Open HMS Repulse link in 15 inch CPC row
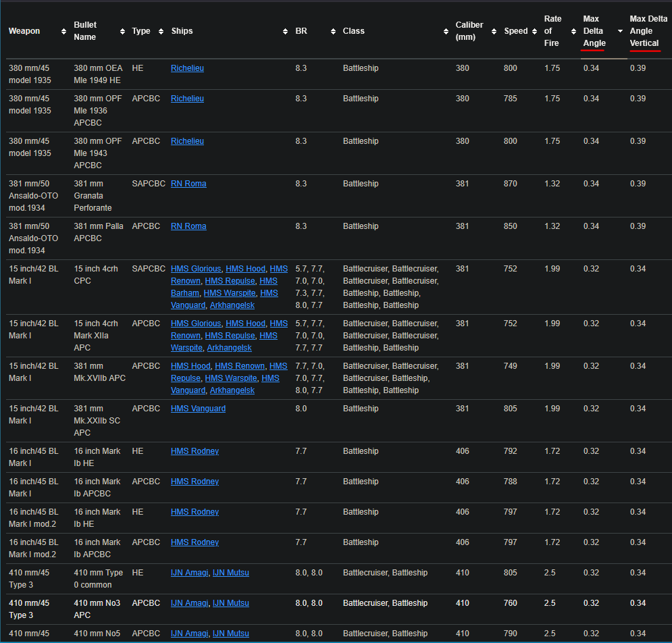The height and width of the screenshot is (643, 672). coord(230,281)
